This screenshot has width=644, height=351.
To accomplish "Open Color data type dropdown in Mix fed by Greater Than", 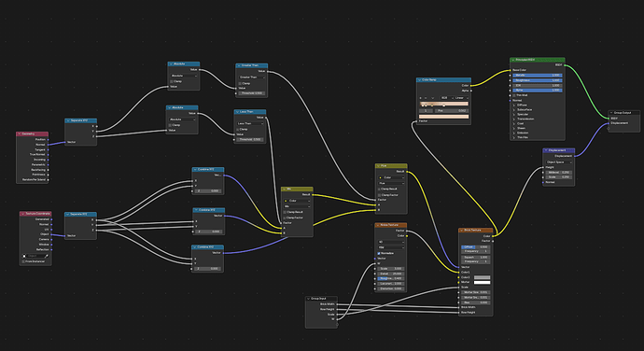I will point(391,177).
